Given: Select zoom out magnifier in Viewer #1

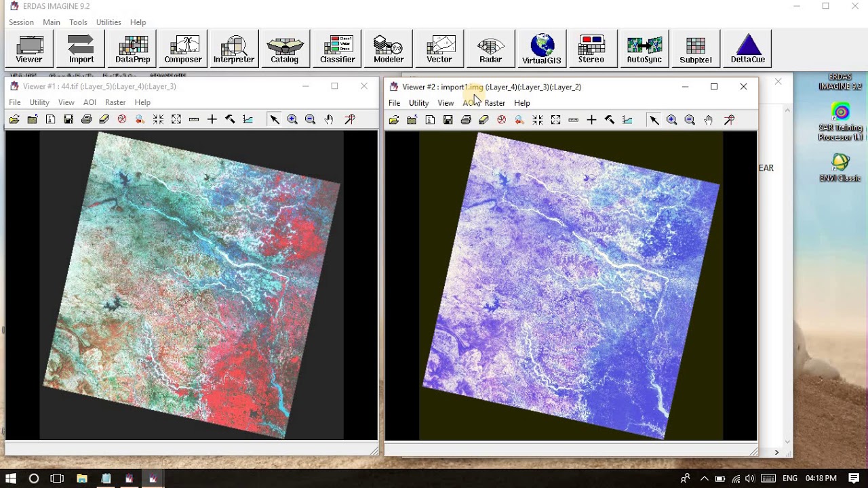Looking at the screenshot, I should click(311, 119).
